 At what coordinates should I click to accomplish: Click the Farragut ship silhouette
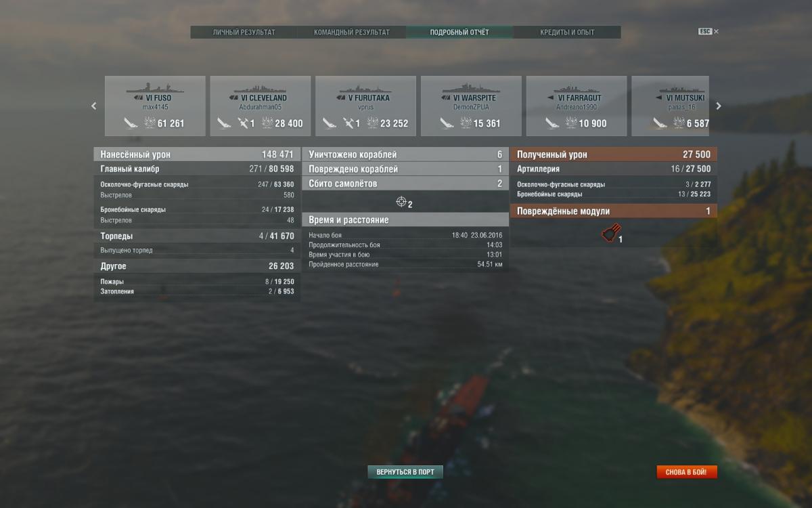(577, 89)
